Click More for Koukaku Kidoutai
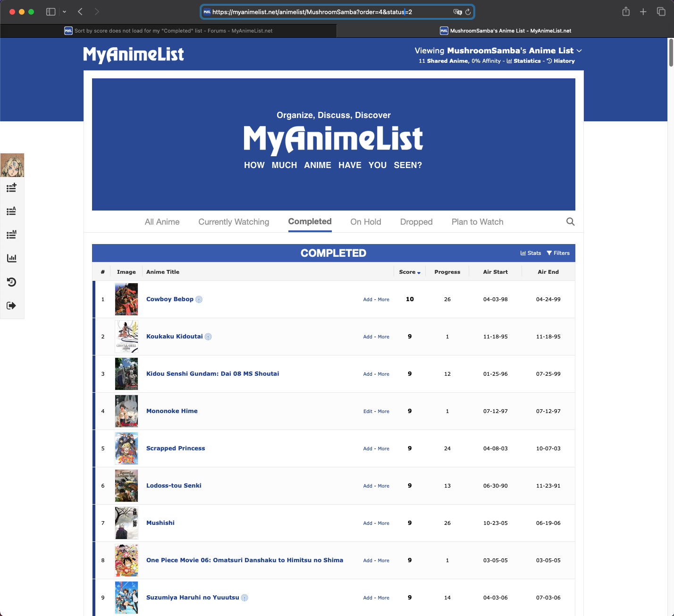The width and height of the screenshot is (674, 616). click(383, 337)
